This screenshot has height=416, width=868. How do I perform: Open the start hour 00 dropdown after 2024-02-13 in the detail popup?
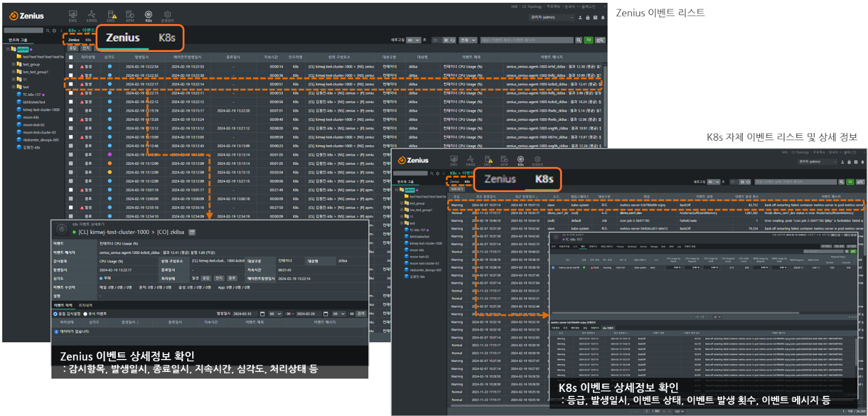276,314
